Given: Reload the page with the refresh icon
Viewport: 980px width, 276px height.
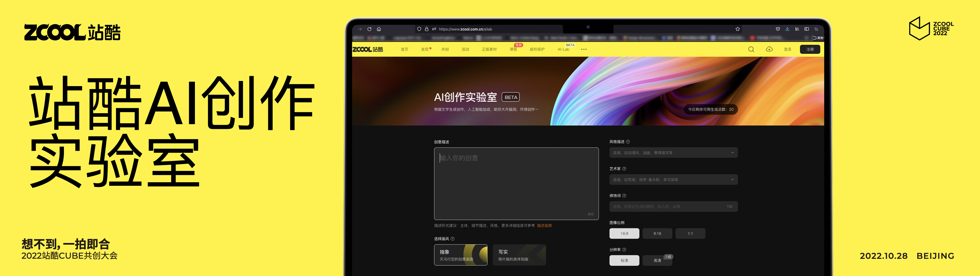Looking at the screenshot, I should tap(369, 29).
